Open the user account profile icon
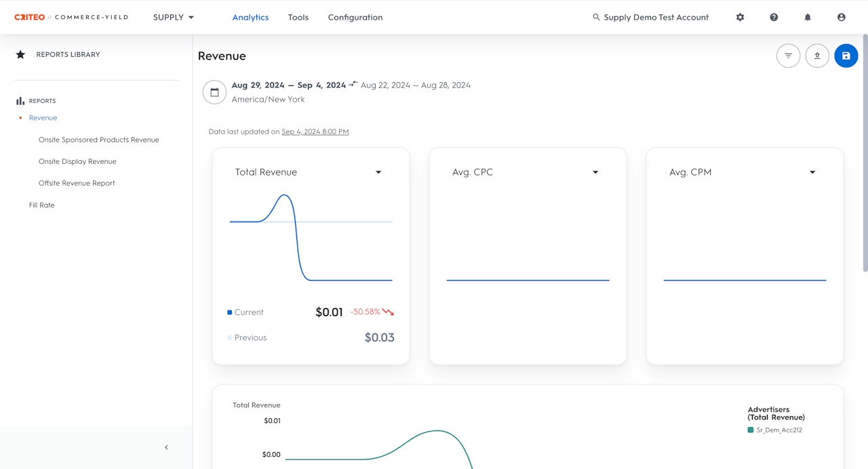This screenshot has height=469, width=868. 842,18
